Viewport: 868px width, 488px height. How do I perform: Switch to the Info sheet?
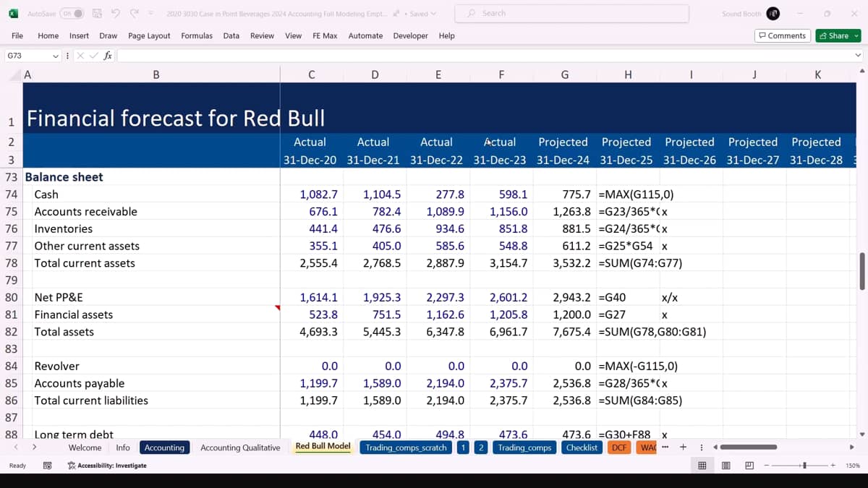pos(123,448)
